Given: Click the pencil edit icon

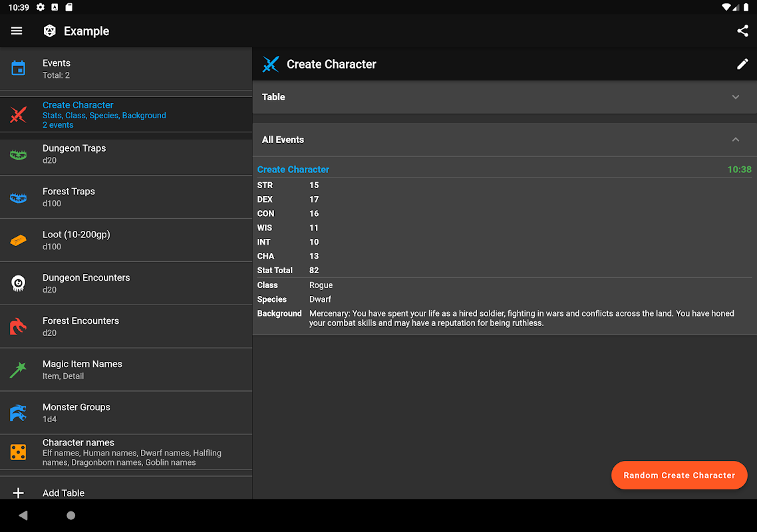Looking at the screenshot, I should coord(742,65).
